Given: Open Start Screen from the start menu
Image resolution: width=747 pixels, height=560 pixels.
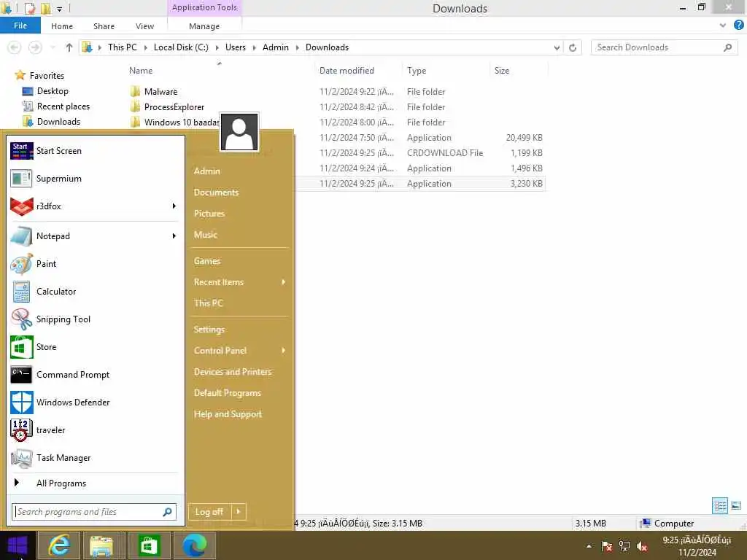Looking at the screenshot, I should (96, 151).
